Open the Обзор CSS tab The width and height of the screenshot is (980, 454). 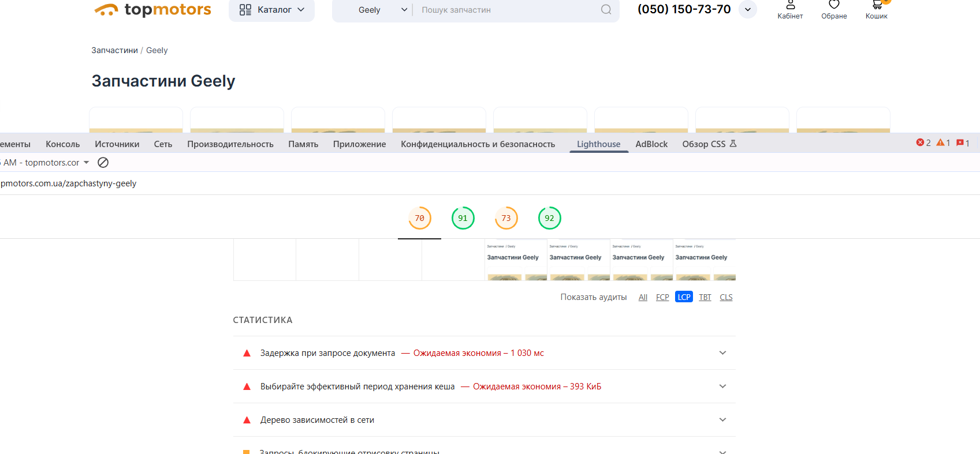coord(709,144)
